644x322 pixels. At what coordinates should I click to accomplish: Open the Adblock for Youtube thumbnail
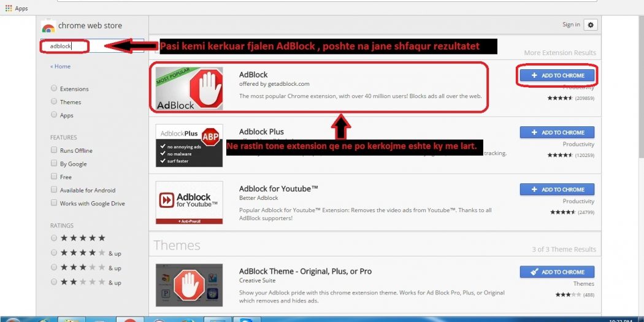(x=190, y=202)
